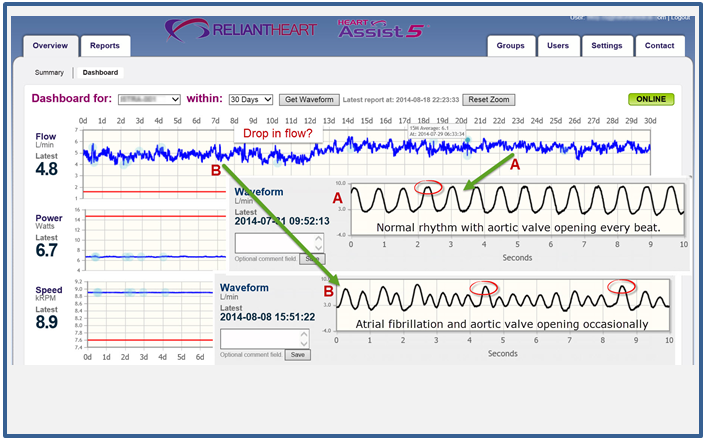Click the Power chart label
This screenshot has width=707, height=444.
pyautogui.click(x=49, y=218)
